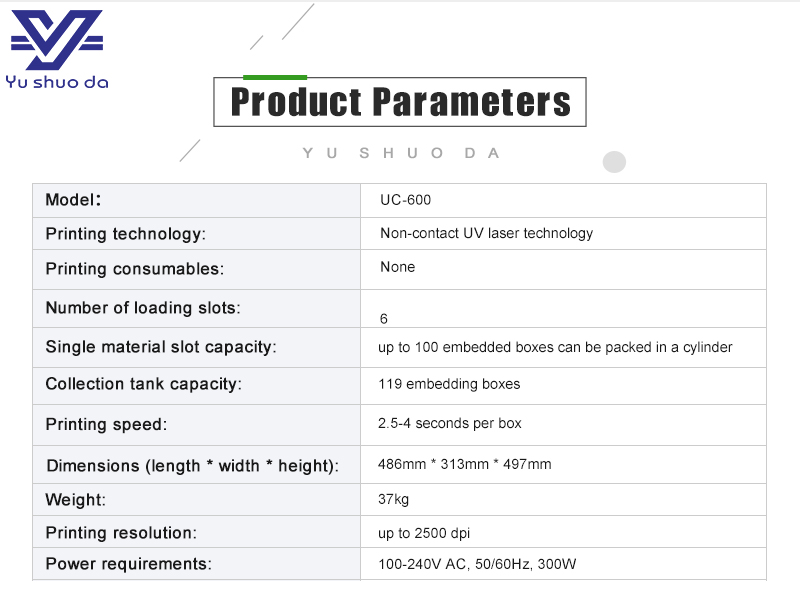The width and height of the screenshot is (800, 606).
Task: Click the green bar above the title
Action: pos(275,77)
